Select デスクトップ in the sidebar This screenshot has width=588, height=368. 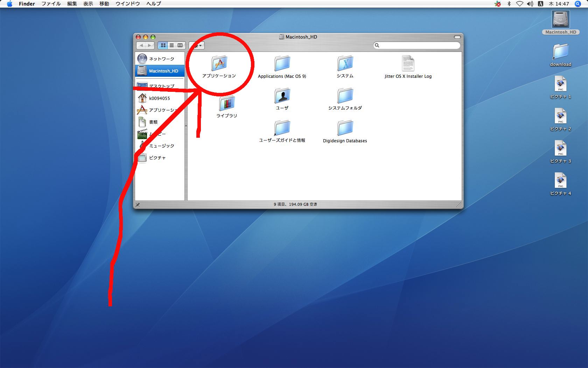click(160, 86)
